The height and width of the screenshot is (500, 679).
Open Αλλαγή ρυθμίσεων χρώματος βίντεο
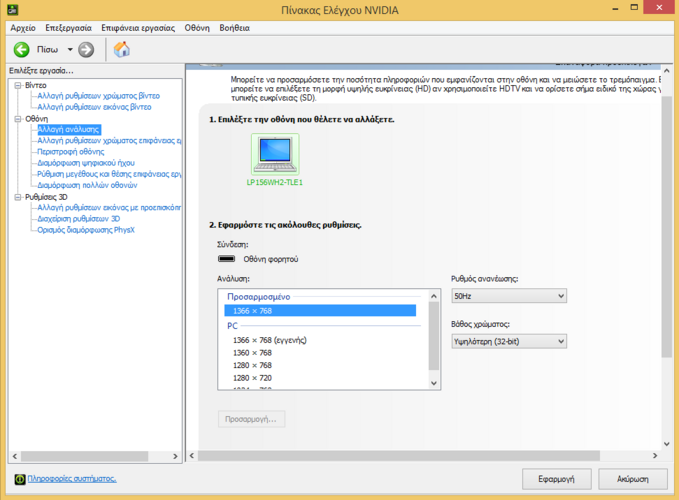pyautogui.click(x=98, y=96)
